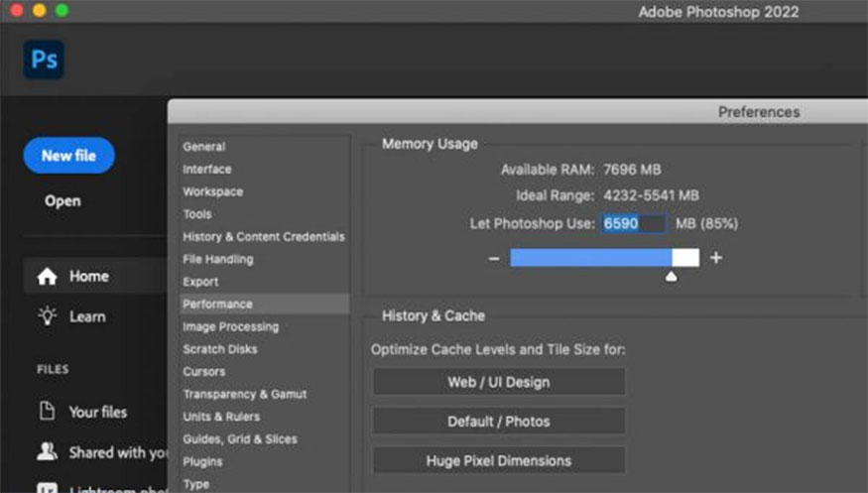Open History & Content Credentials preferences

[263, 237]
